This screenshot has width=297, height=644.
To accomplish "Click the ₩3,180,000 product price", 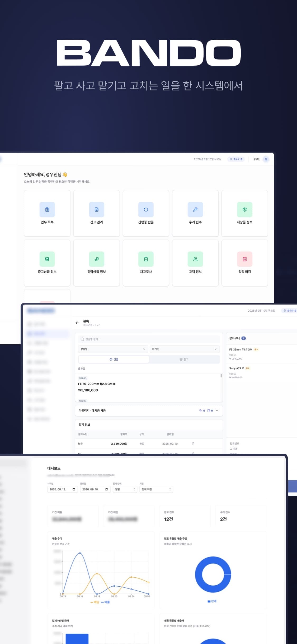I will pyautogui.click(x=88, y=390).
